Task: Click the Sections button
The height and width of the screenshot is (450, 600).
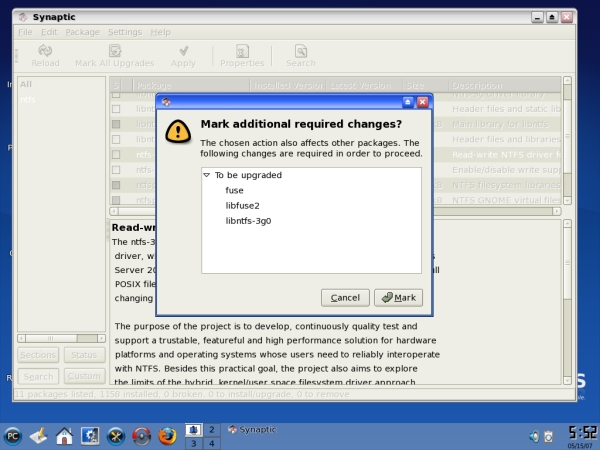Action: pos(38,355)
